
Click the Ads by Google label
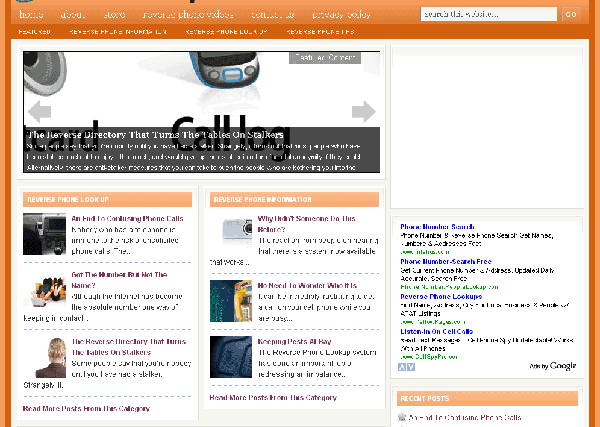tap(553, 366)
